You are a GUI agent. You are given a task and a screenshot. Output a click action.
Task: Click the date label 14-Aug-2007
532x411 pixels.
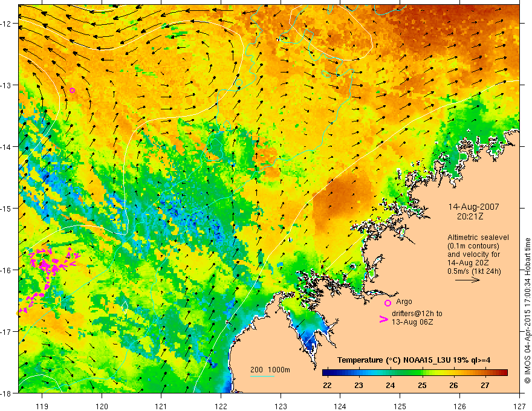pos(473,207)
